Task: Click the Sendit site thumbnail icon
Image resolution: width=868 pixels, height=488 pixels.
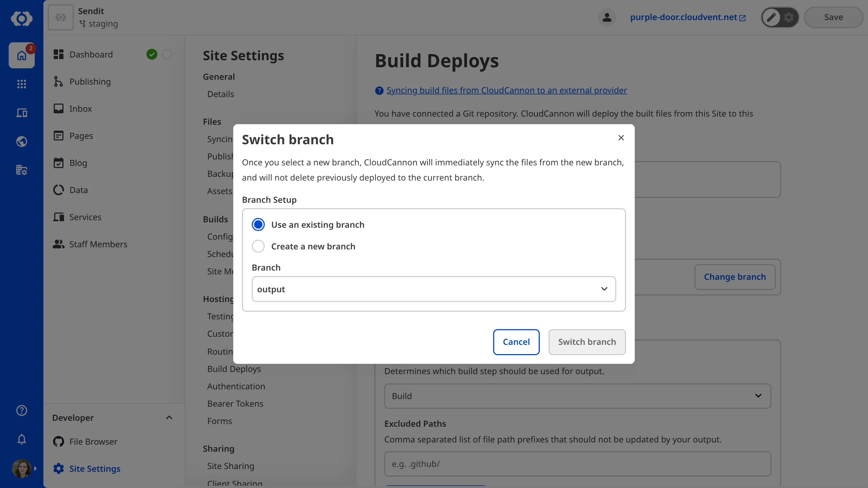Action: [61, 17]
